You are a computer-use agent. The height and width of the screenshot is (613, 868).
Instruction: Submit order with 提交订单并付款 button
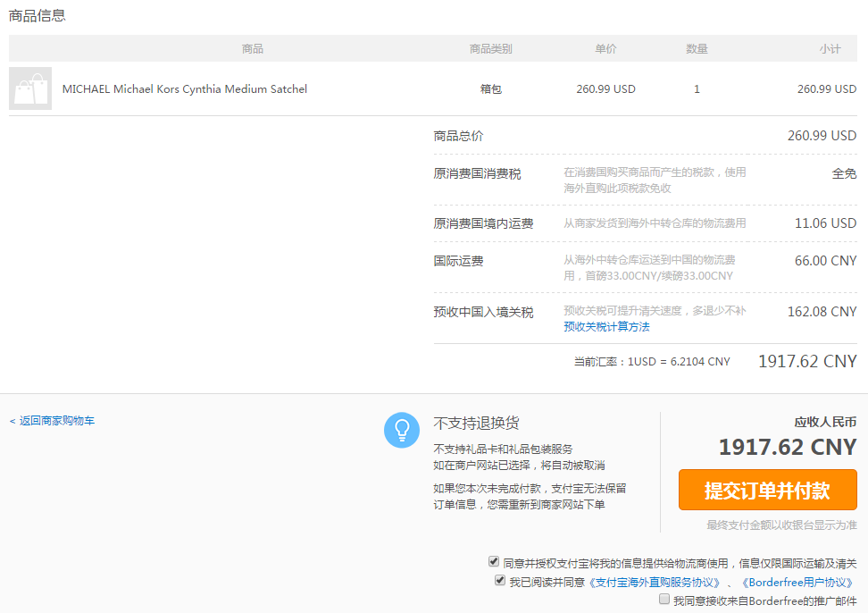(768, 490)
